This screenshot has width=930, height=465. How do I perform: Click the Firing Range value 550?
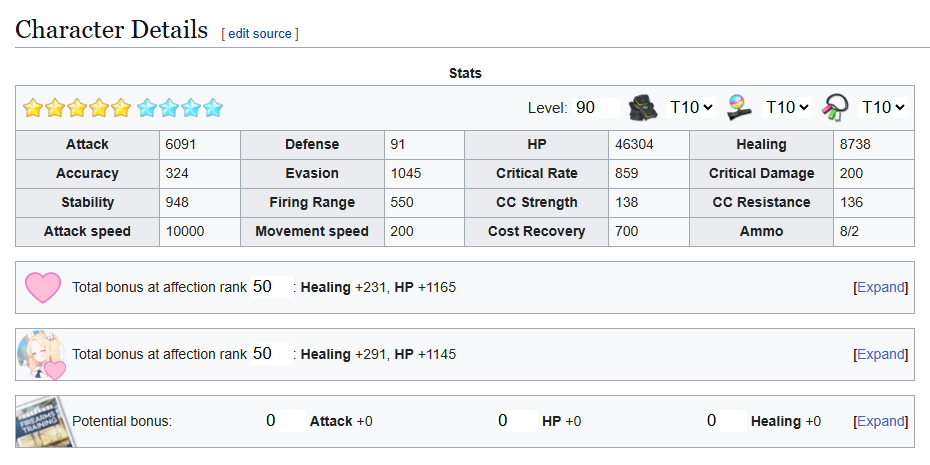click(x=402, y=203)
